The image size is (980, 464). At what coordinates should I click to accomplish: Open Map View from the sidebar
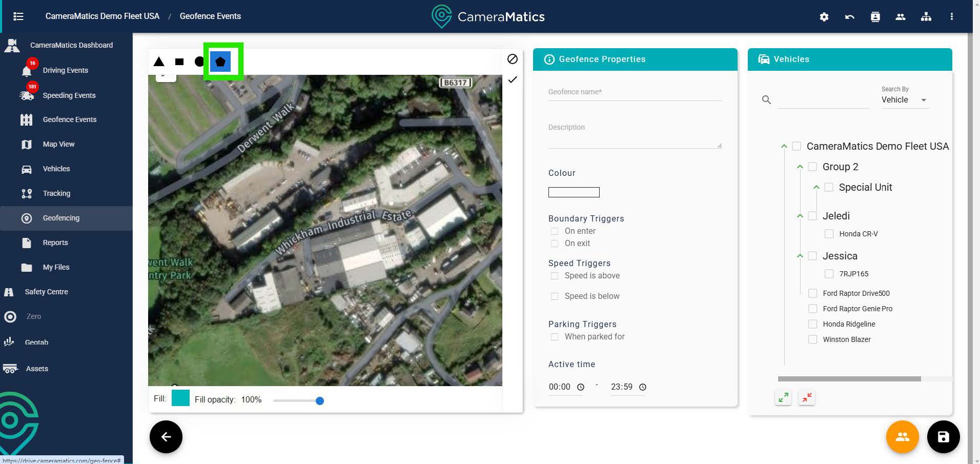58,144
